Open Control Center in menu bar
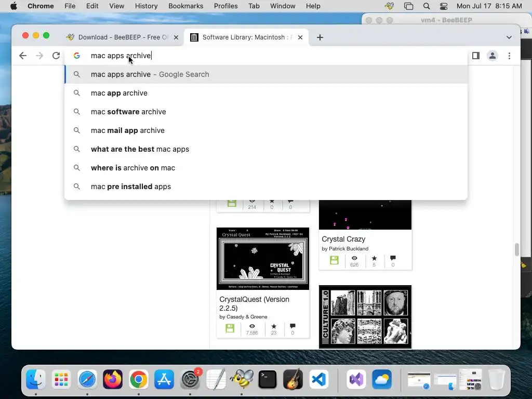Screen dimensions: 532x399 click(444, 6)
